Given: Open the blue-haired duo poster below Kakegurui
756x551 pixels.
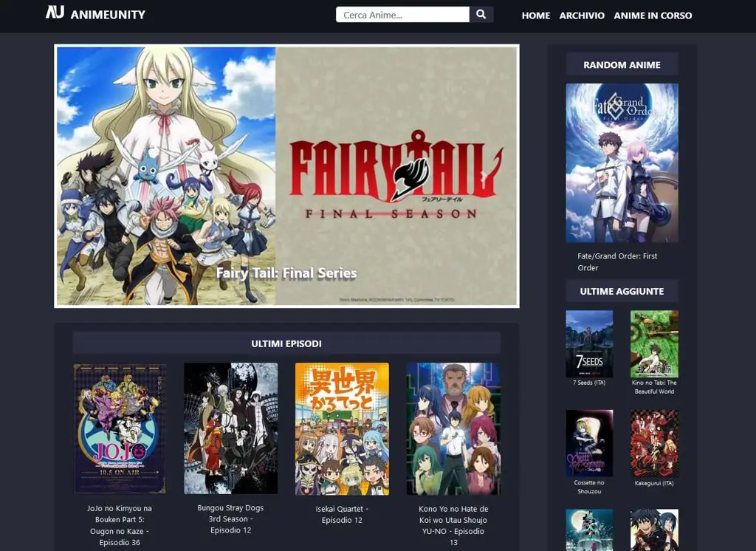Looking at the screenshot, I should click(x=654, y=530).
